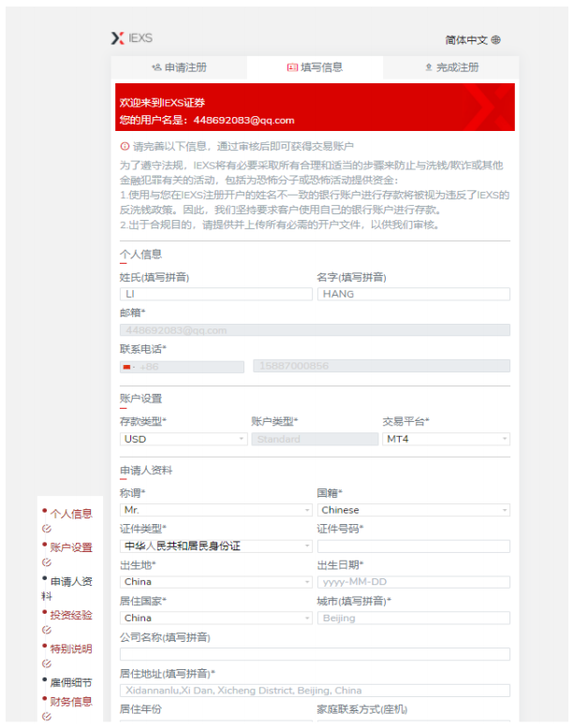574x728 pixels.
Task: Jump to 财务信息 section in sidebar
Action: tap(71, 702)
